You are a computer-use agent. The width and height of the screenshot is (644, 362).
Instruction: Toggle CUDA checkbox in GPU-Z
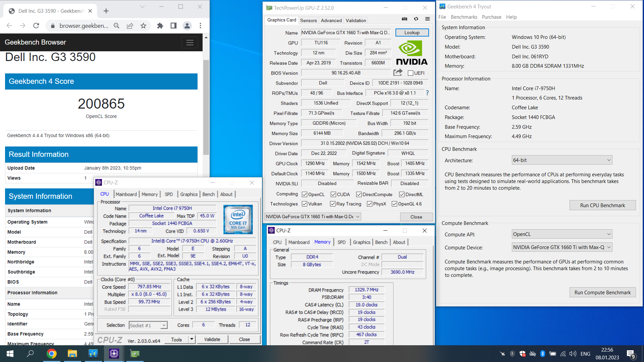point(333,194)
